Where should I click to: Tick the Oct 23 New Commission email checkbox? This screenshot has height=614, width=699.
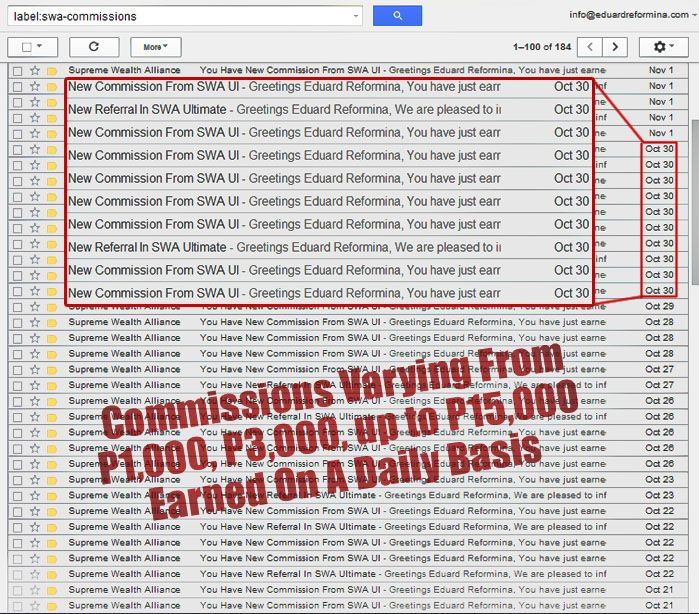click(x=17, y=480)
